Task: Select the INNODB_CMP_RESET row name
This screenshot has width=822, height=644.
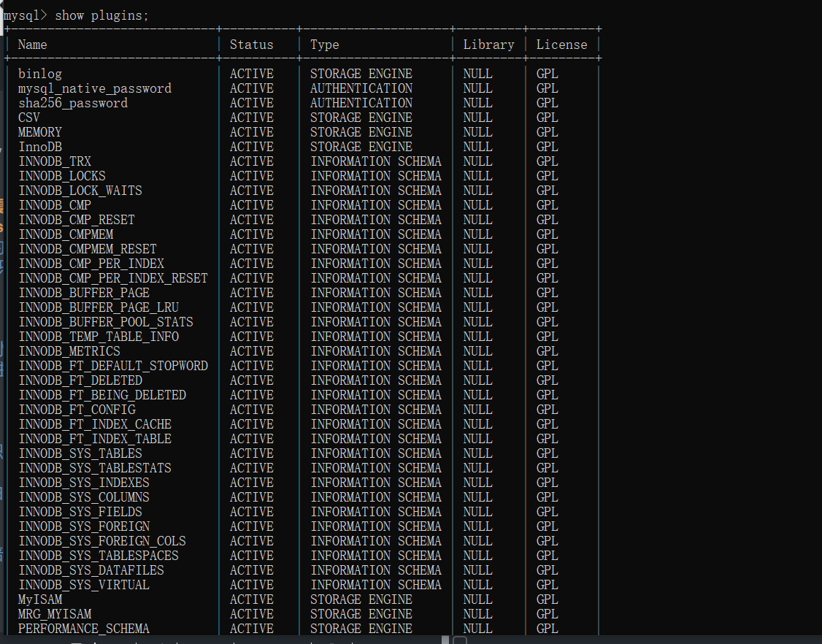Action: point(77,221)
